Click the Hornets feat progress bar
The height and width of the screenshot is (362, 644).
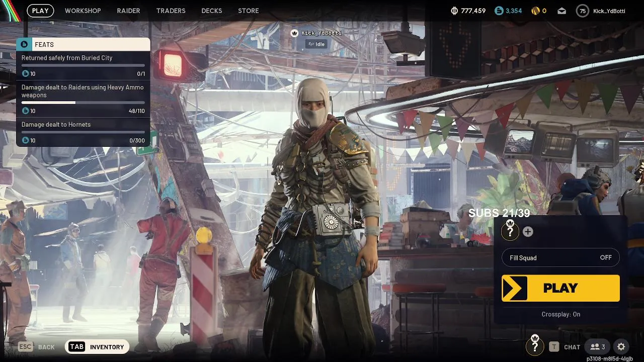click(x=83, y=132)
